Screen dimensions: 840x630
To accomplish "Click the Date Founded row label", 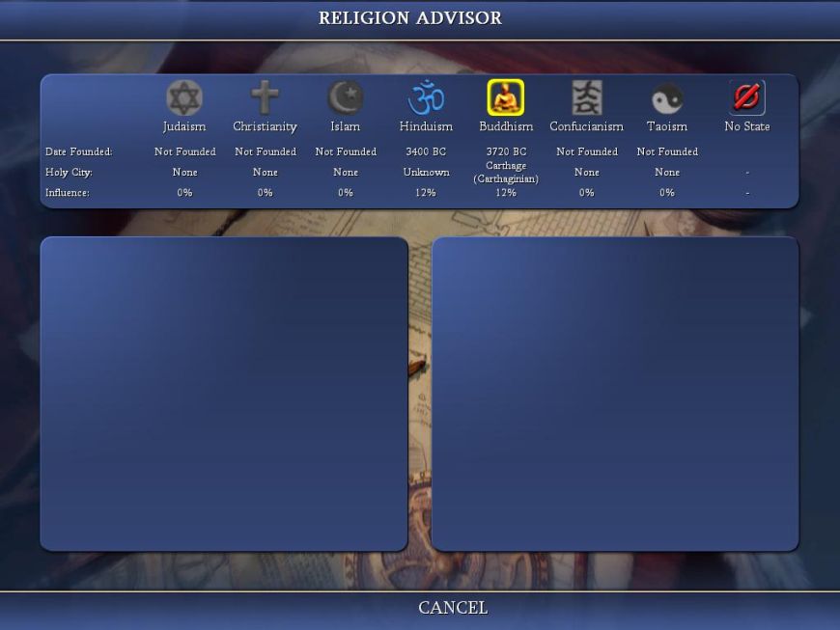I will tap(78, 151).
